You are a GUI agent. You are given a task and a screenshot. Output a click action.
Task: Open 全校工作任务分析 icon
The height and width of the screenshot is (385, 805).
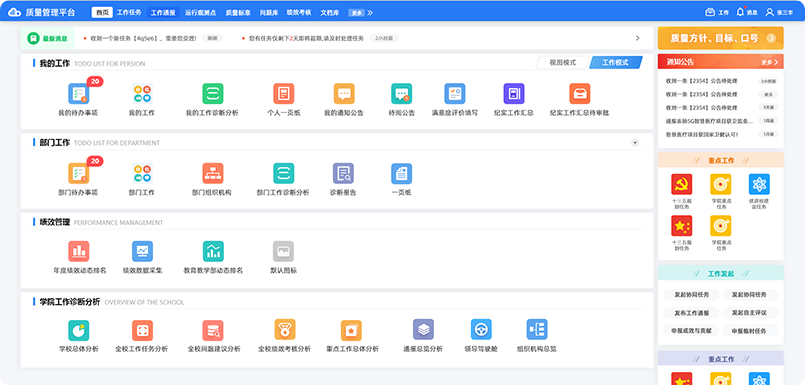(142, 330)
